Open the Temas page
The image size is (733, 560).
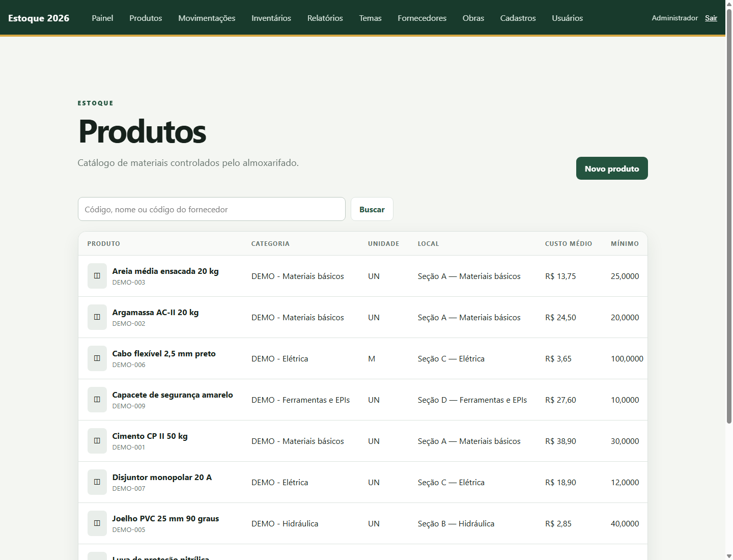[371, 18]
